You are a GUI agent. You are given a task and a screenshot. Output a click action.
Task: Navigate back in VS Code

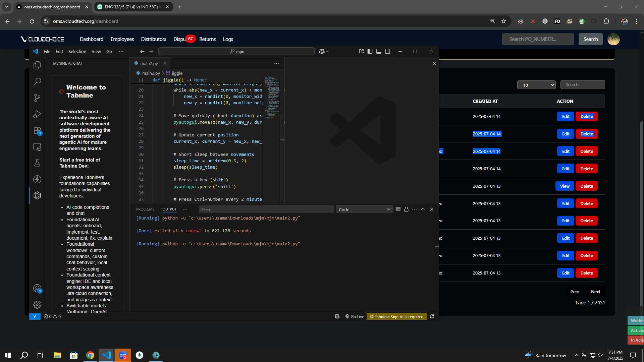pyautogui.click(x=142, y=51)
